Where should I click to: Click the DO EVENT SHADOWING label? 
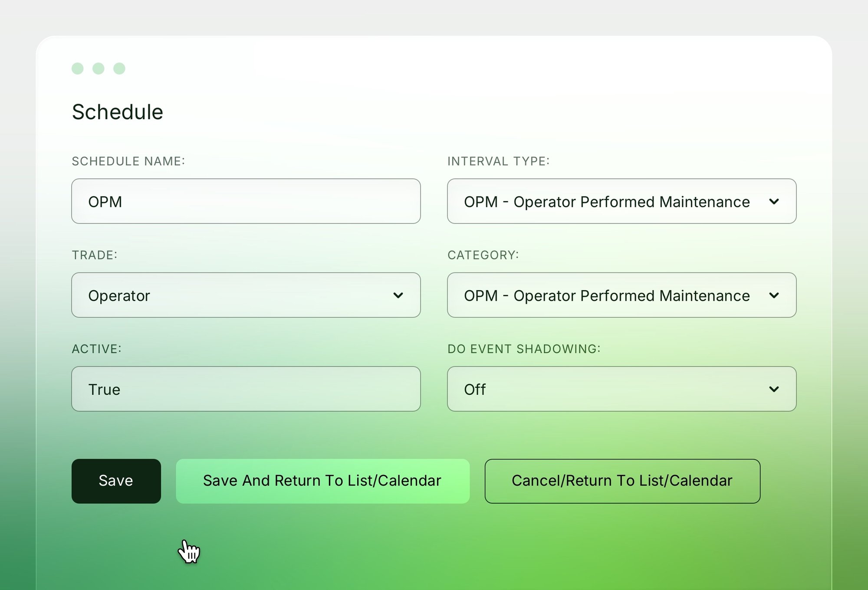pos(524,349)
